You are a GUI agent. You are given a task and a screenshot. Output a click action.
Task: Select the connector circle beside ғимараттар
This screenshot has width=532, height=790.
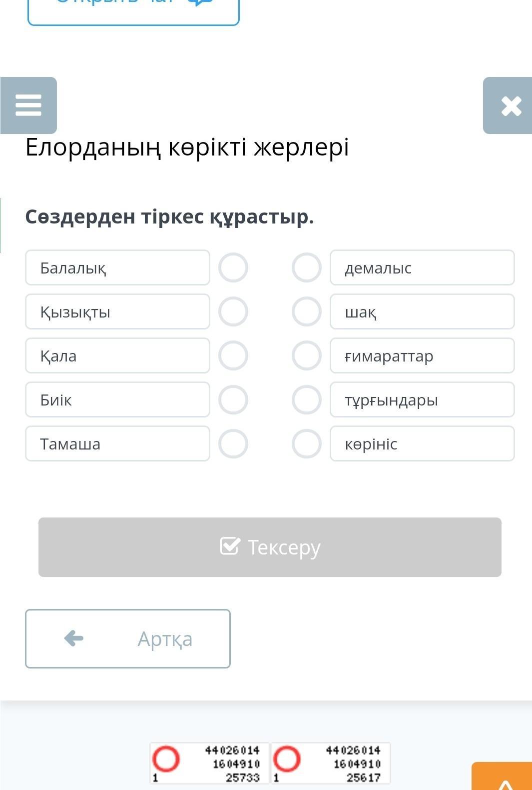tap(306, 355)
